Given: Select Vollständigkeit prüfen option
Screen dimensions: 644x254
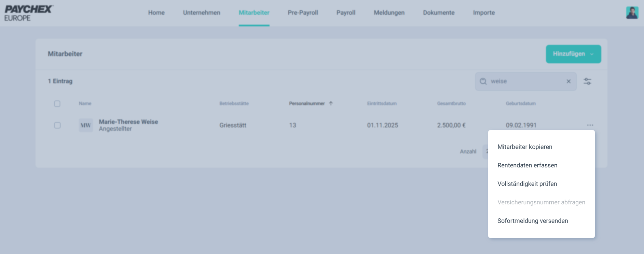Looking at the screenshot, I should coord(527,184).
